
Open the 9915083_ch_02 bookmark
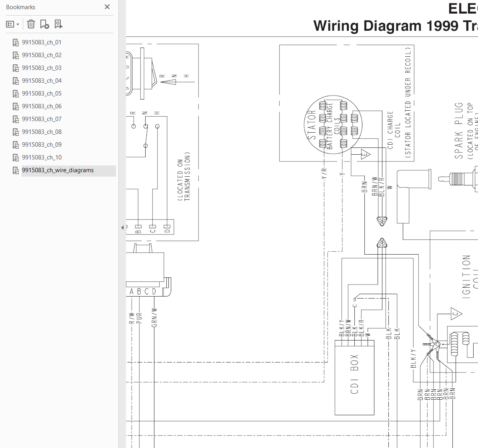click(42, 55)
